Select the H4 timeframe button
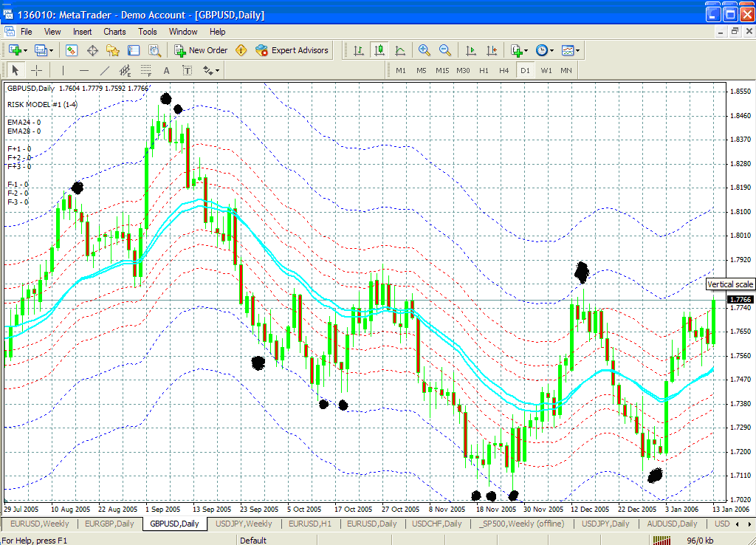Viewport: 756px width, 545px height. click(x=504, y=70)
